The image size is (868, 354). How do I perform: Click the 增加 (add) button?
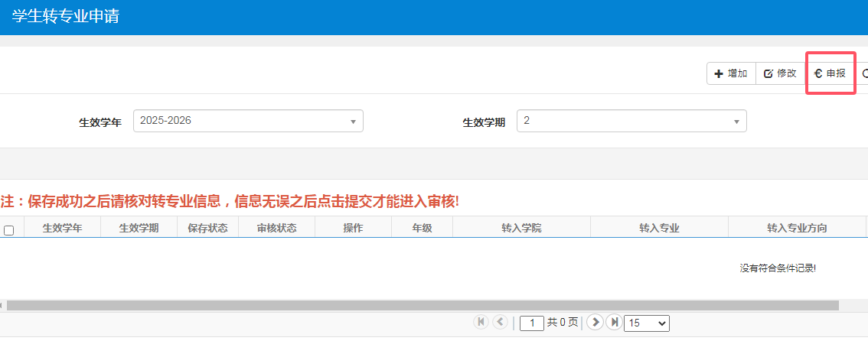[x=730, y=73]
